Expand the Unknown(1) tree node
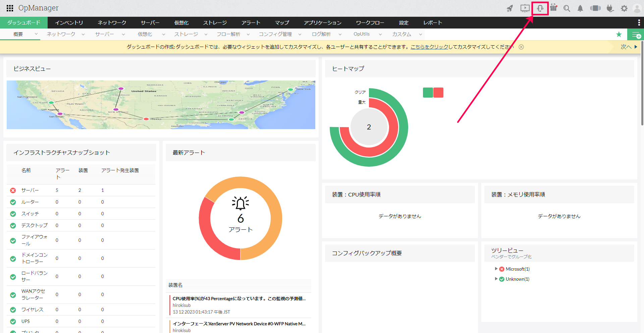 coord(496,279)
